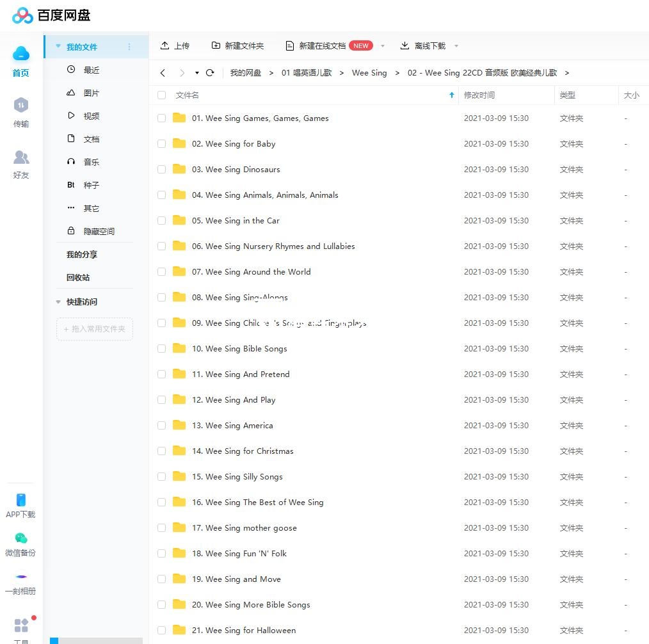Collapse the 我的文件 section
649x644 pixels.
pyautogui.click(x=58, y=47)
